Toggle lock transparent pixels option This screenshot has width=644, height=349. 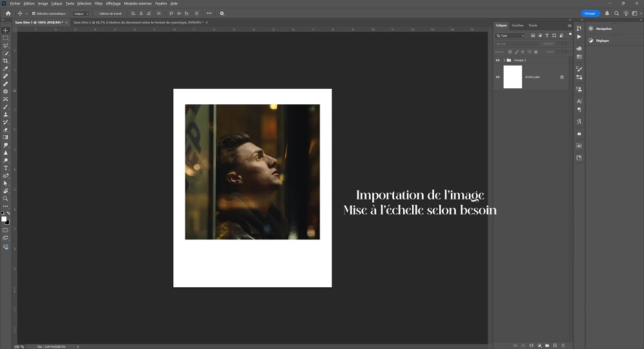(x=510, y=52)
